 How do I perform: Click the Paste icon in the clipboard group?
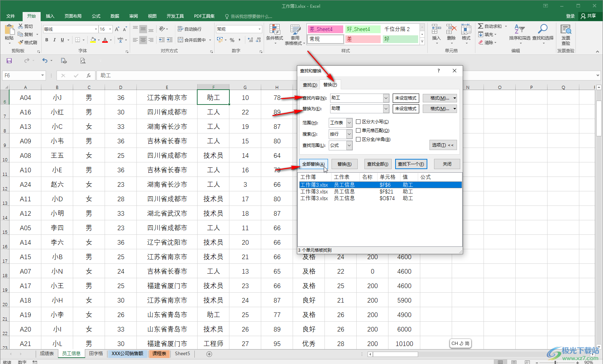[x=9, y=30]
